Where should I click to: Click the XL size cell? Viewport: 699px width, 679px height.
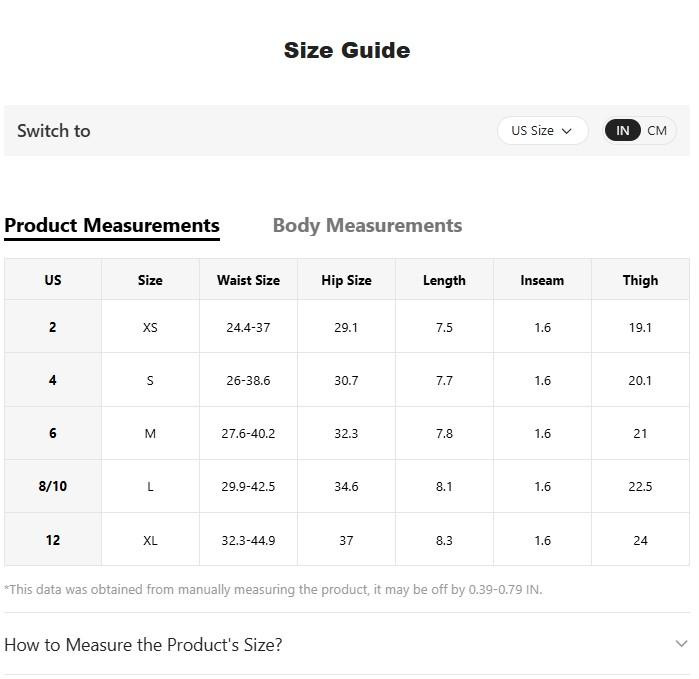pos(150,540)
